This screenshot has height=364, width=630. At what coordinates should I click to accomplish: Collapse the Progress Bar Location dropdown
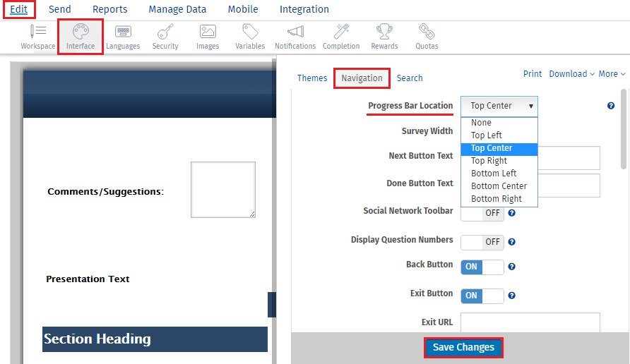[499, 107]
